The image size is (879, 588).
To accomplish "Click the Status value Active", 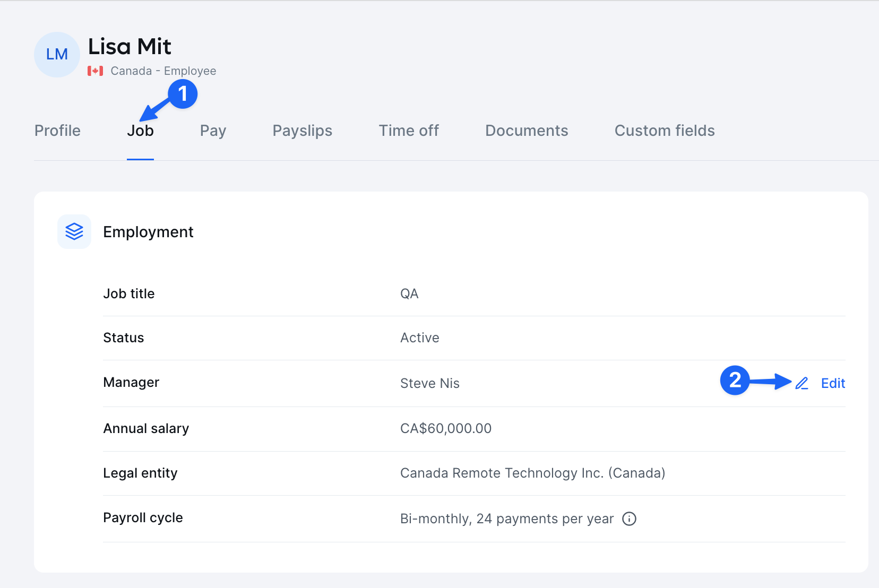I will pyautogui.click(x=420, y=338).
